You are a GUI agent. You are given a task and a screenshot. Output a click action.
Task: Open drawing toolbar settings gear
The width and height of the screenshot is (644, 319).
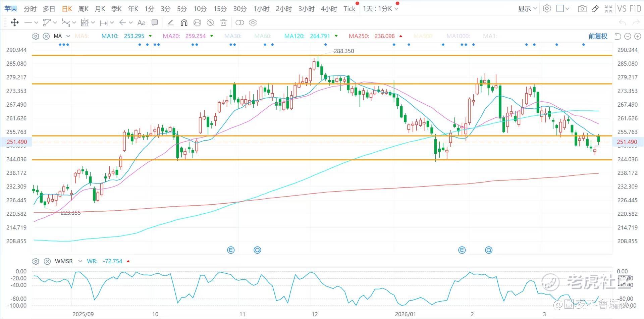[253, 22]
